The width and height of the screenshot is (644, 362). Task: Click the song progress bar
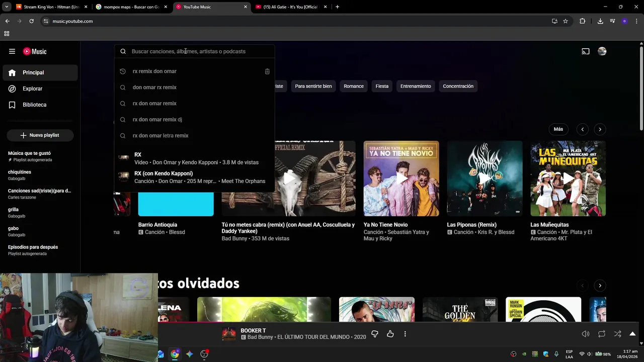(322, 322)
